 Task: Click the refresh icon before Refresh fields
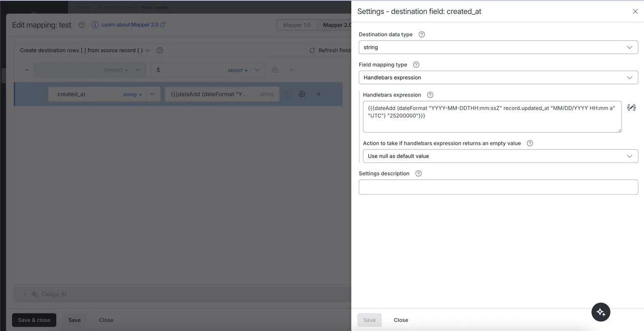pos(312,50)
